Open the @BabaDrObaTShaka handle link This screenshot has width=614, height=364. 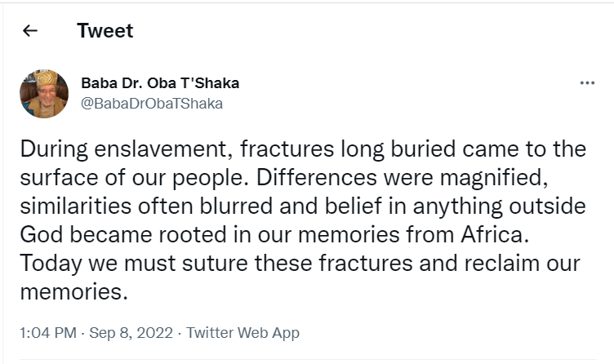tap(151, 104)
